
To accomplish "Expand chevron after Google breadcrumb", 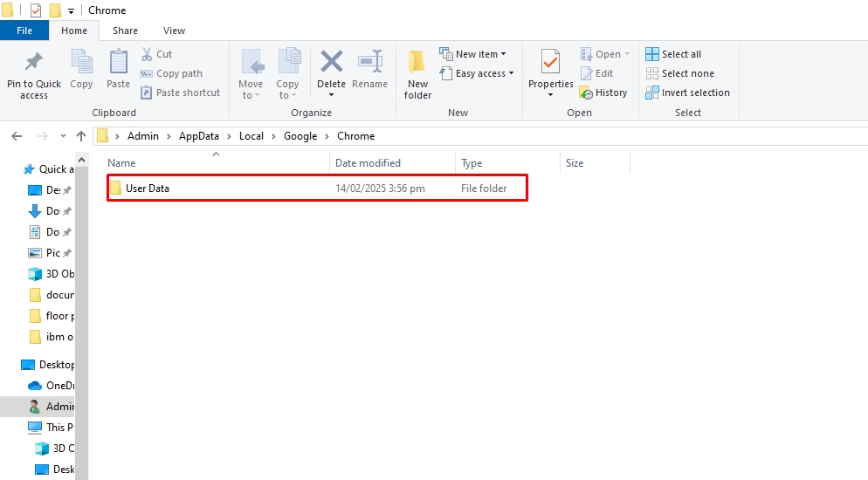I will coord(327,136).
